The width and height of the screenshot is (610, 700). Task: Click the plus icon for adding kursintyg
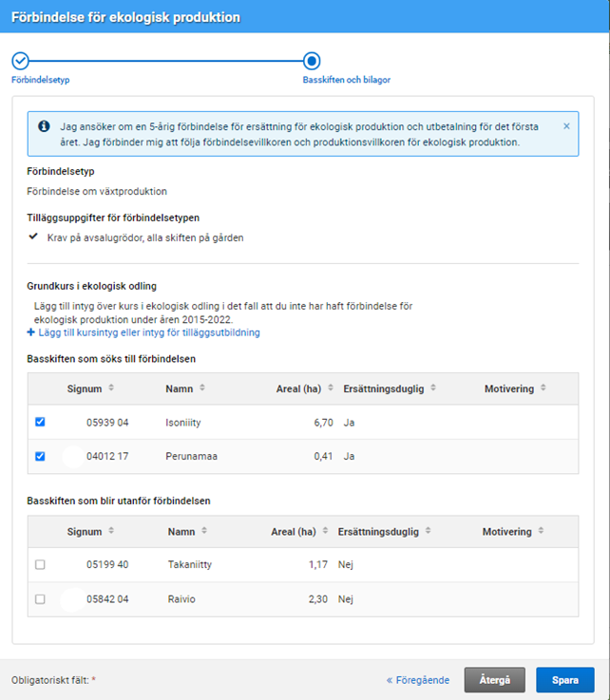(30, 332)
